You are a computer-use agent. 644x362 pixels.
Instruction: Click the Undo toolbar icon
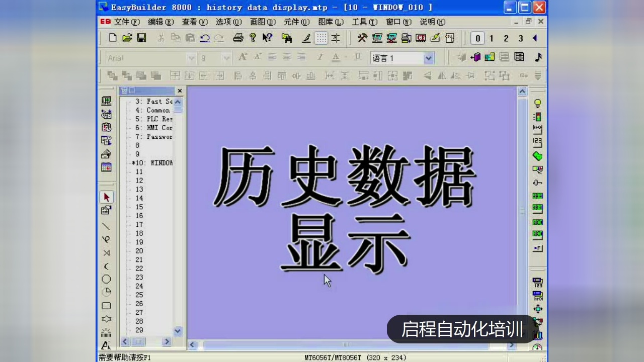[205, 38]
